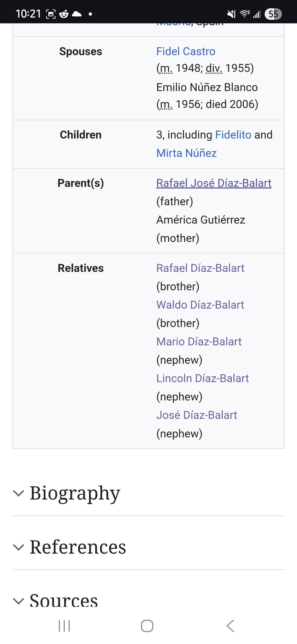
Task: Tap the 'div.' abbreviation tooltip
Action: click(x=214, y=68)
